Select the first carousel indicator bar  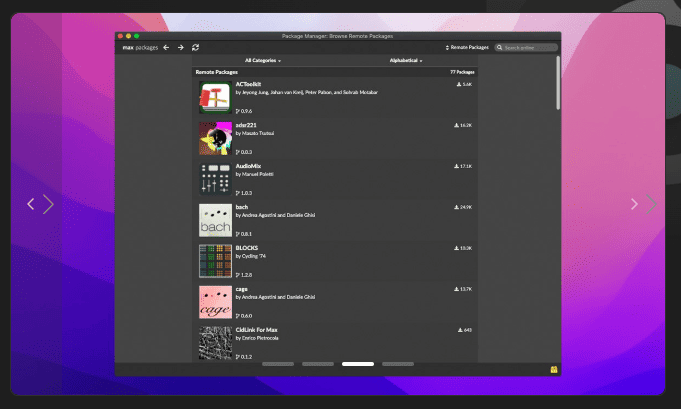(278, 364)
